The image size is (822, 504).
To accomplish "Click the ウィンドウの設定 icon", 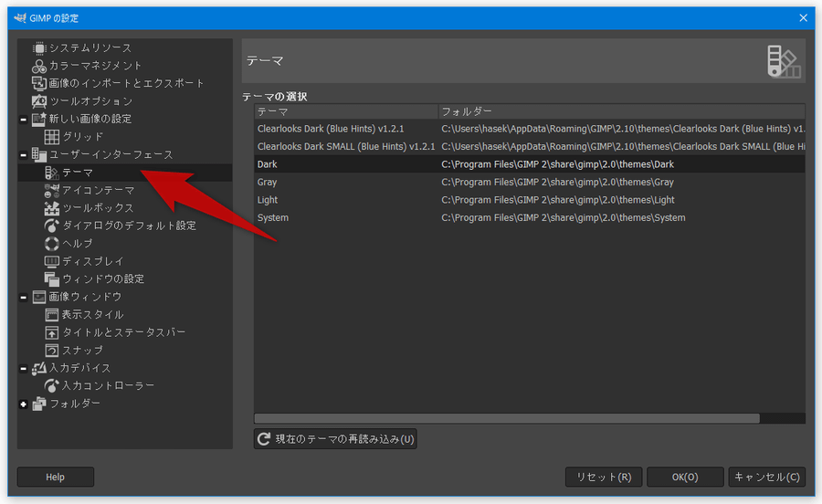I will pos(52,279).
